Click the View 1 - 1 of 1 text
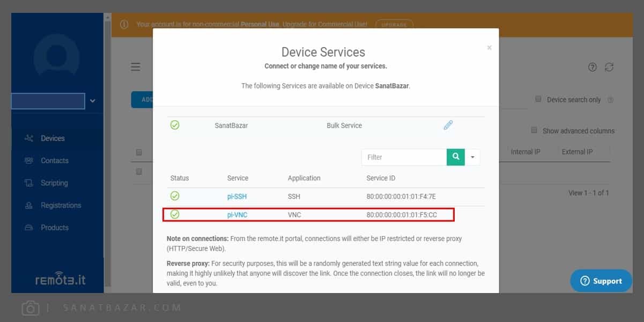 click(x=589, y=193)
